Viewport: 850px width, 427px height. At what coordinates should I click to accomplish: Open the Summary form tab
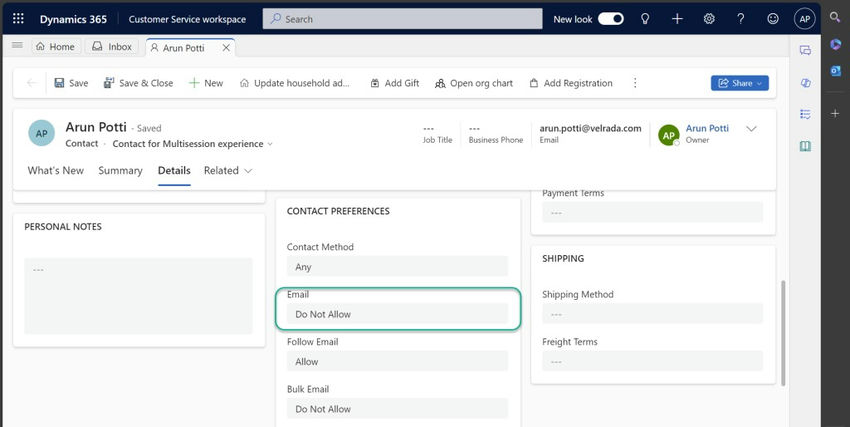(x=120, y=171)
